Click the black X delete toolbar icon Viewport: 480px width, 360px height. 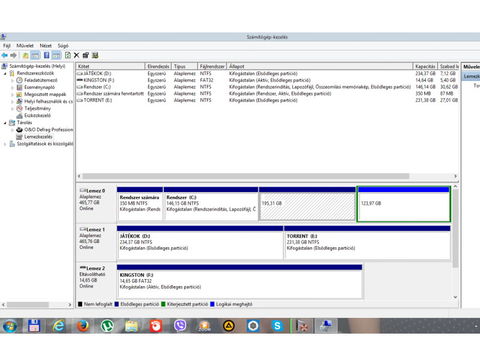coord(77,55)
